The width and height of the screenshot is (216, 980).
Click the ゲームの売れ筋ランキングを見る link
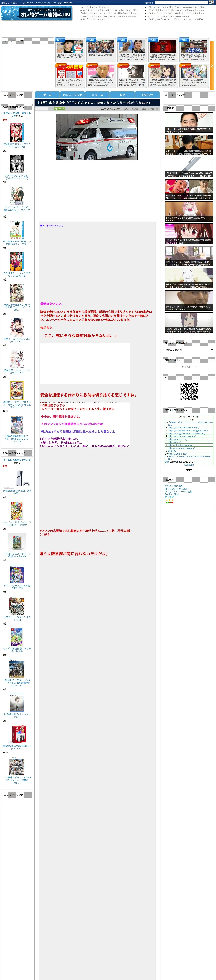tap(17, 461)
